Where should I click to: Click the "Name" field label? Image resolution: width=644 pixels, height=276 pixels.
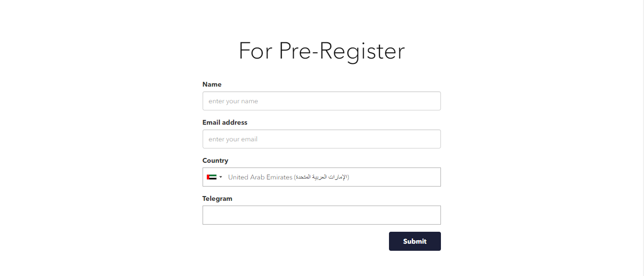tap(212, 84)
